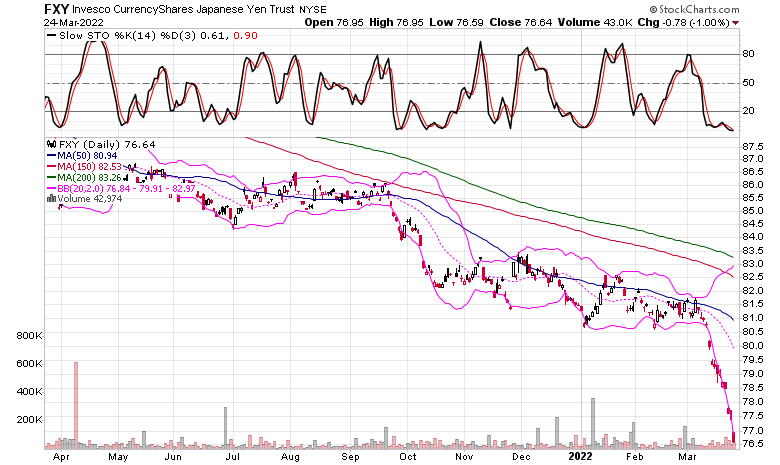Click the Nov label on time axis
This screenshot has width=780, height=465.
coord(464,457)
